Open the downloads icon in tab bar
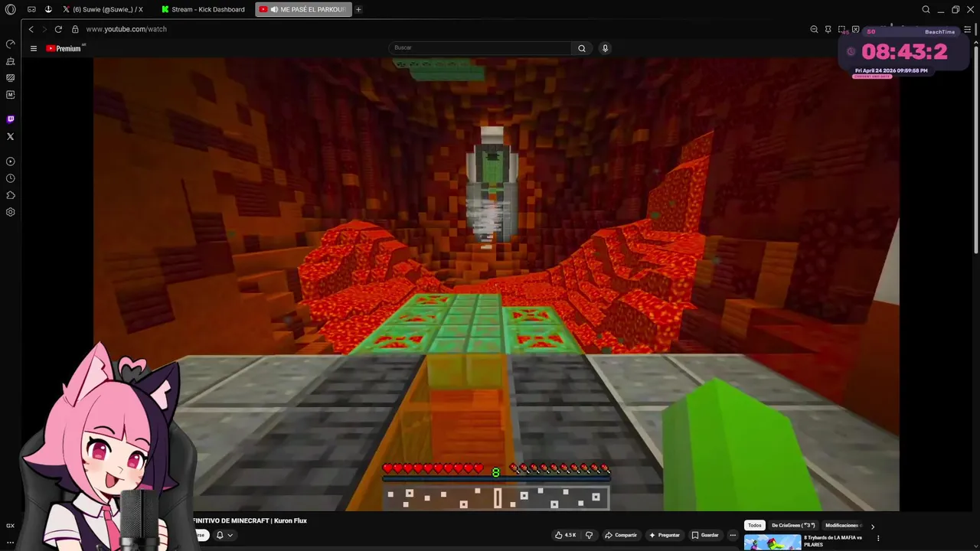The width and height of the screenshot is (980, 551). pos(47,9)
